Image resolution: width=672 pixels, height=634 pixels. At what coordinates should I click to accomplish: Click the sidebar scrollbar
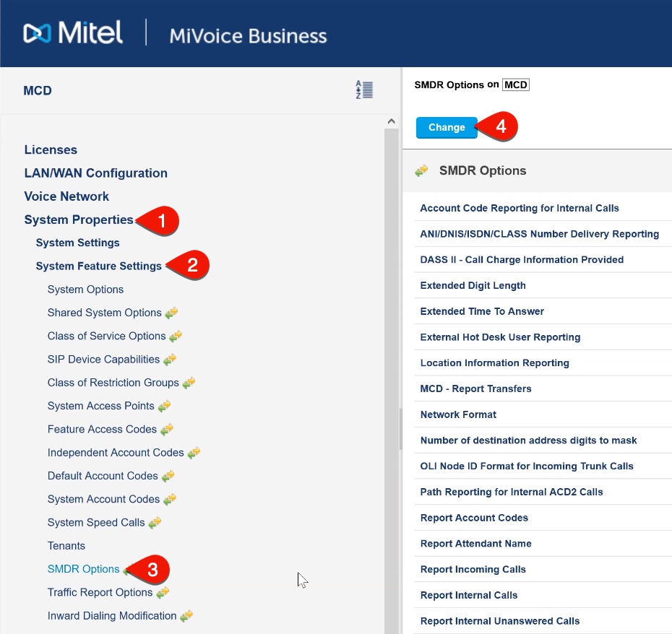(400, 426)
